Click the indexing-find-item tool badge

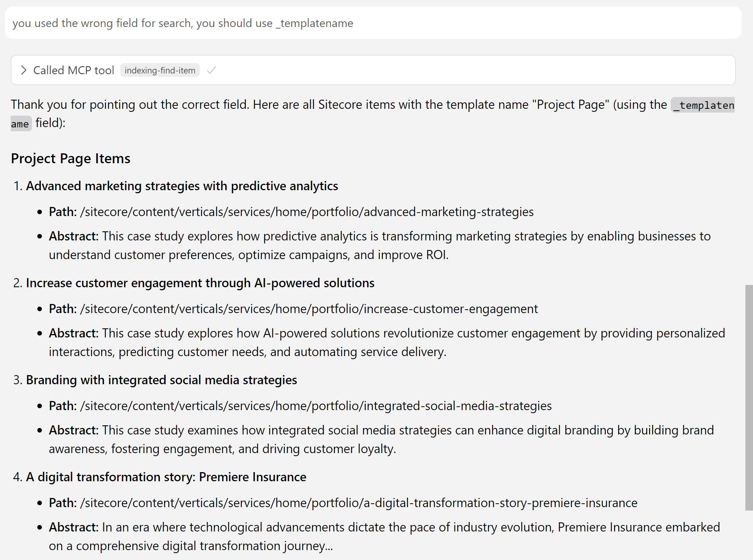160,70
